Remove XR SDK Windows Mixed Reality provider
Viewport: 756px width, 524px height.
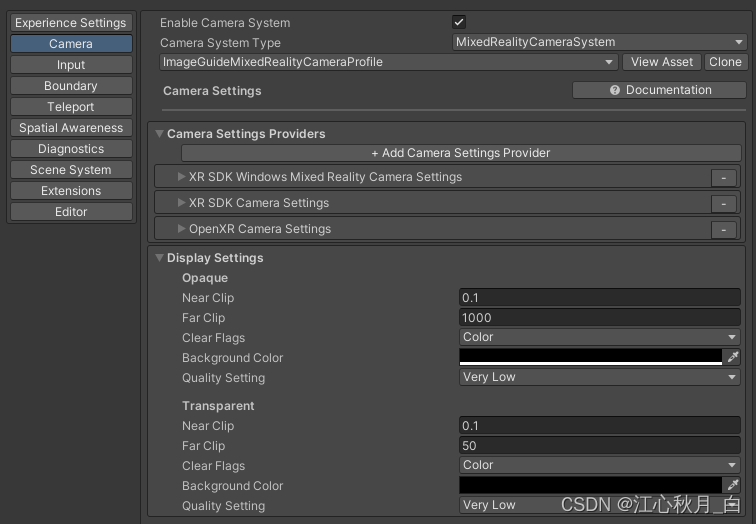tap(723, 178)
